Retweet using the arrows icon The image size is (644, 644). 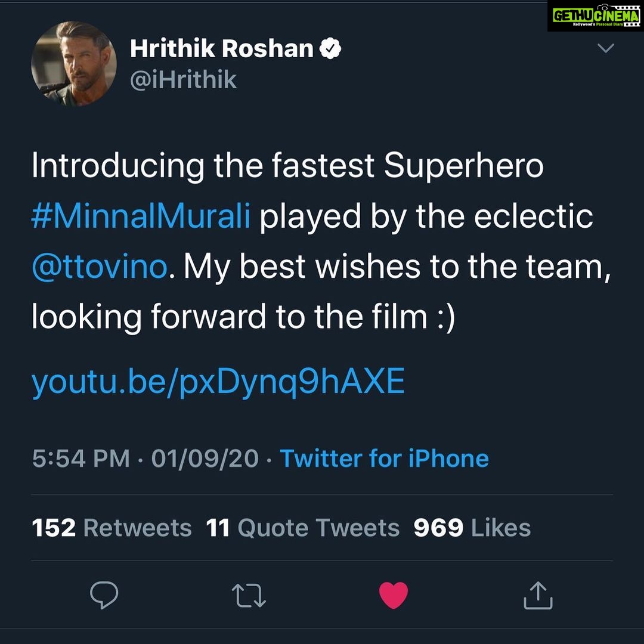pos(249,596)
